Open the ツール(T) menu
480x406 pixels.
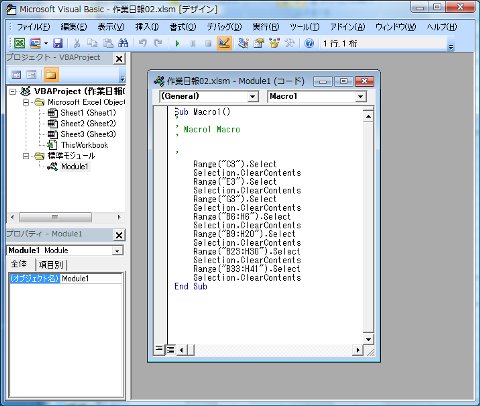(x=304, y=27)
